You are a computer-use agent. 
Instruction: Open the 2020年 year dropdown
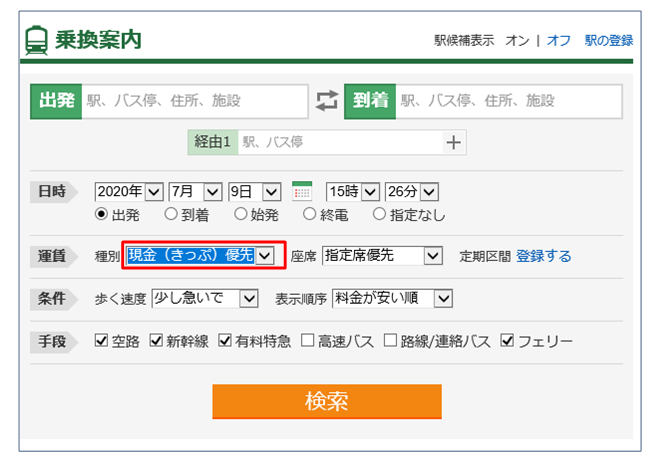coord(129,192)
